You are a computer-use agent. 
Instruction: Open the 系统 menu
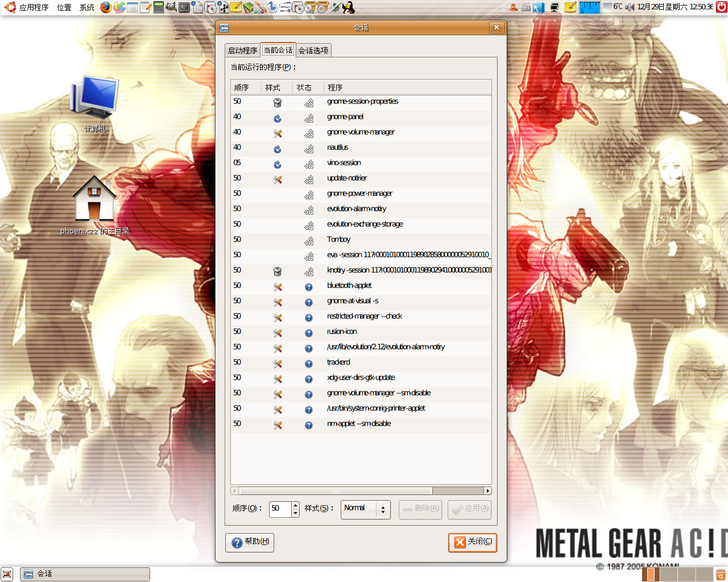(x=87, y=7)
